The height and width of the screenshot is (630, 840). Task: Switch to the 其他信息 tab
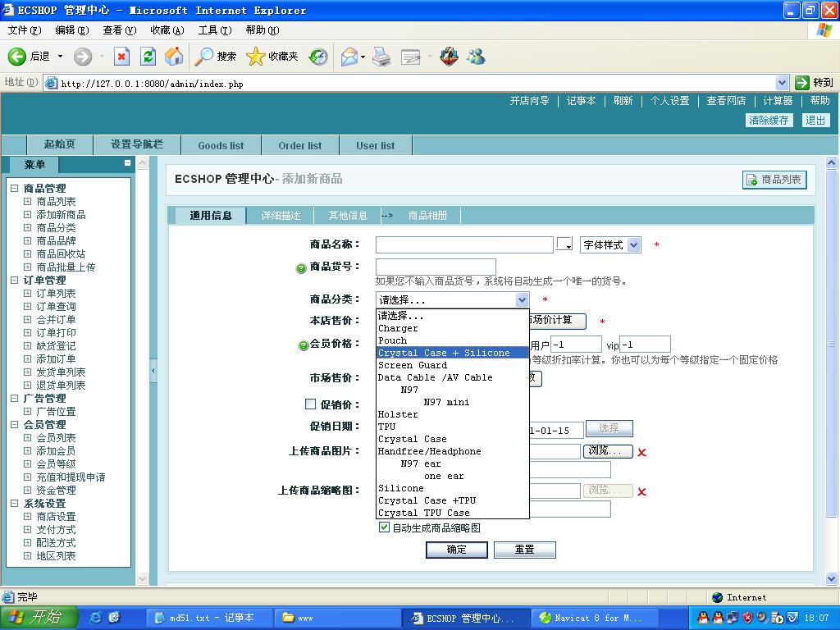[348, 216]
